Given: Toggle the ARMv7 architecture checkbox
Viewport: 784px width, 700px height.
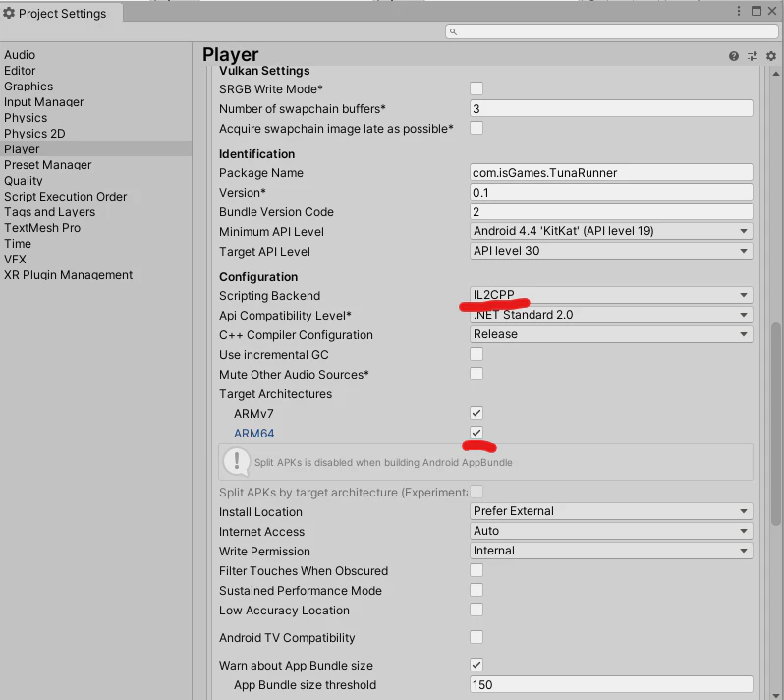Looking at the screenshot, I should click(476, 413).
